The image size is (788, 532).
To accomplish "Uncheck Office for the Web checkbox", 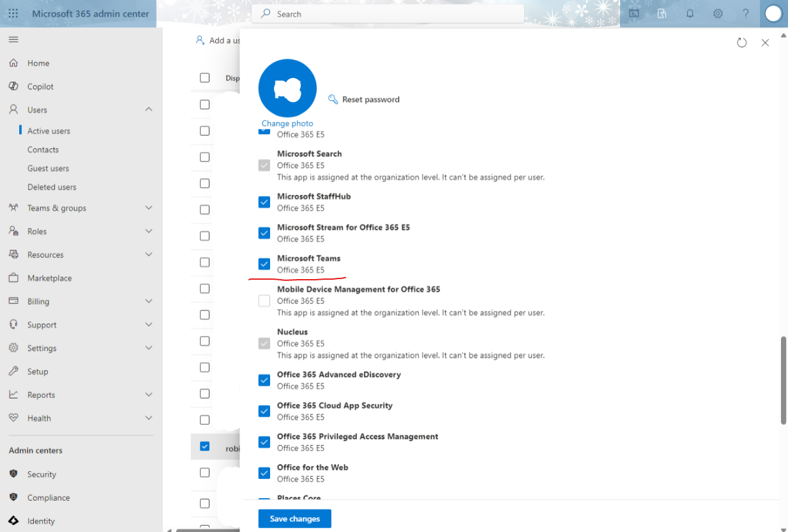I will pyautogui.click(x=264, y=473).
